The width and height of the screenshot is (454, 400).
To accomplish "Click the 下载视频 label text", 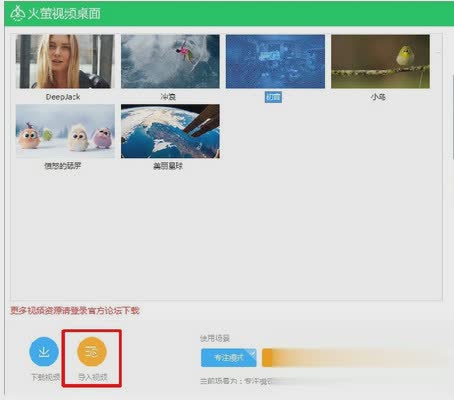I will 45,377.
